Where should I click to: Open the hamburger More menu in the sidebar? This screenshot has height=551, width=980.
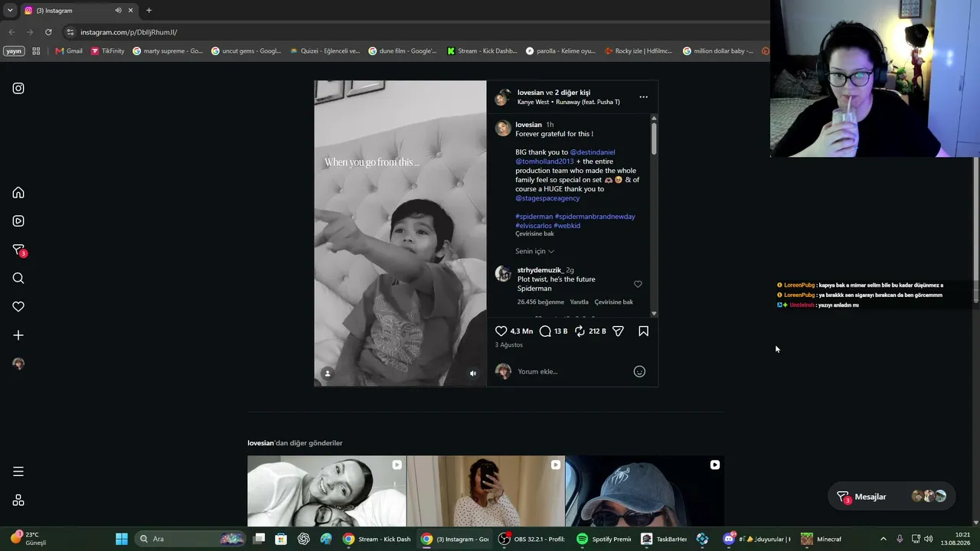(18, 471)
